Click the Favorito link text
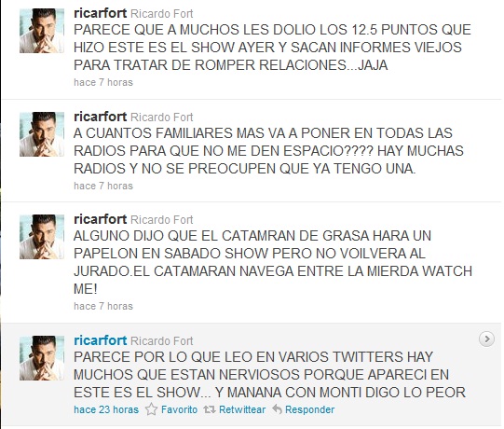This screenshot has width=504, height=429. 180,409
